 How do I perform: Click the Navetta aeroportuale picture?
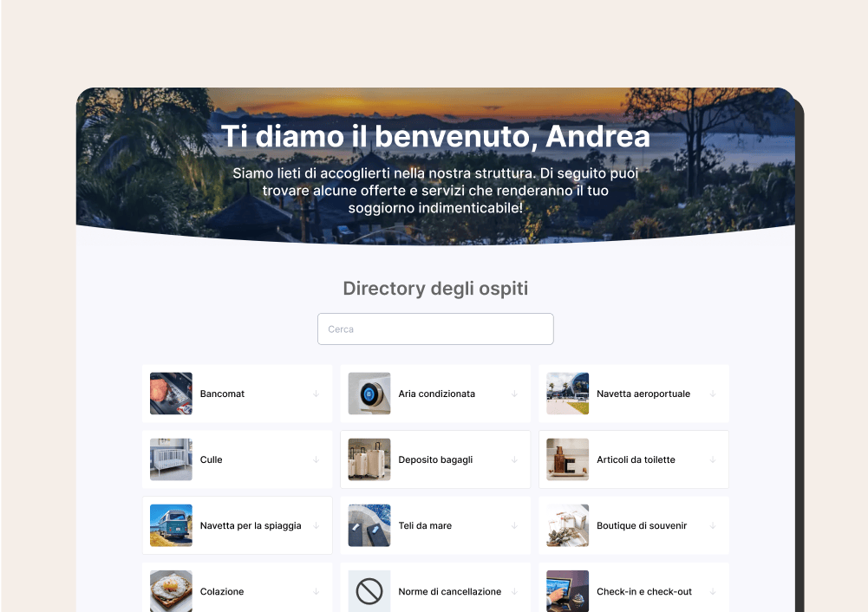tap(567, 394)
